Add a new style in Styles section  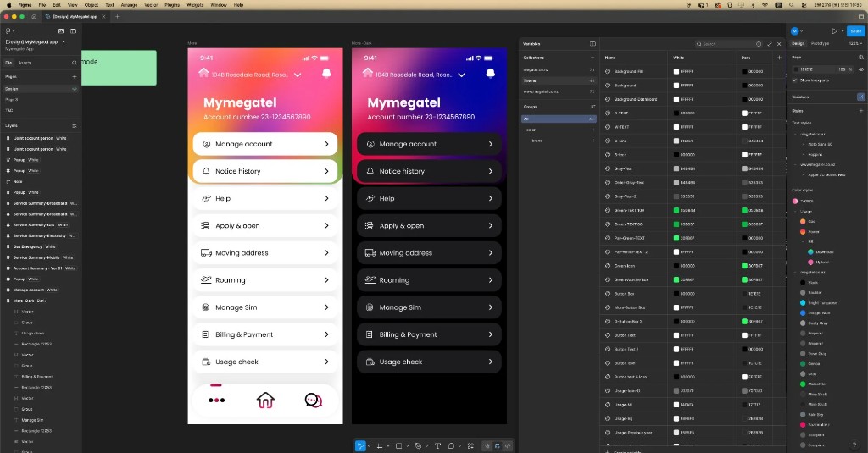[861, 111]
